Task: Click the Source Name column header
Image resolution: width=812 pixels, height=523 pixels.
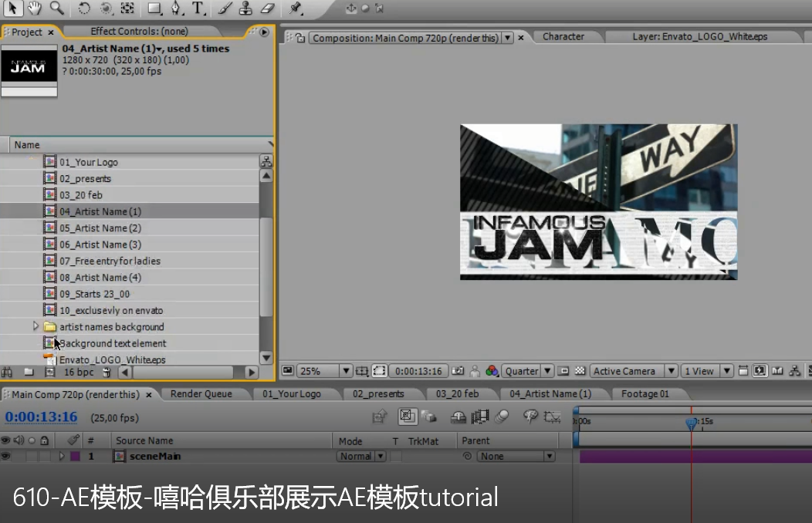Action: click(144, 440)
